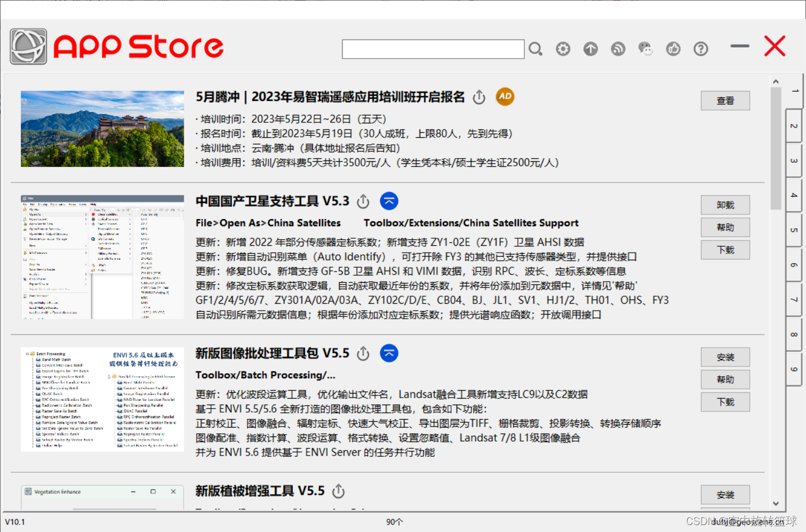Click the search magnifier icon
806x532 pixels.
tap(535, 49)
